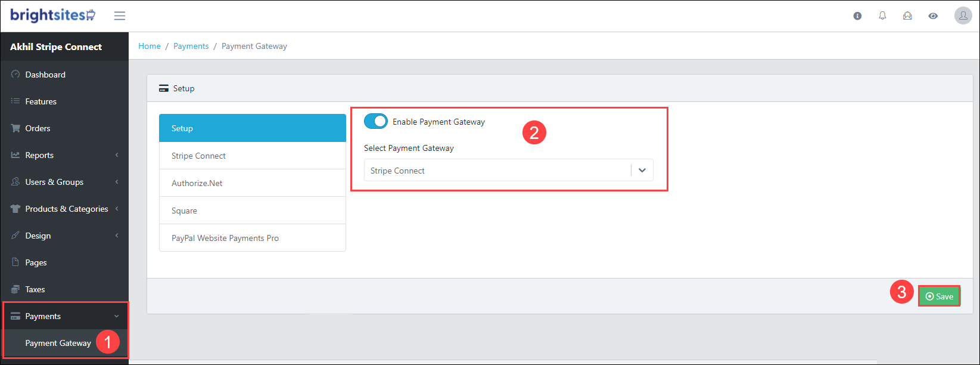Toggle Enable Payment Gateway switch
This screenshot has height=365, width=980.
tap(376, 122)
